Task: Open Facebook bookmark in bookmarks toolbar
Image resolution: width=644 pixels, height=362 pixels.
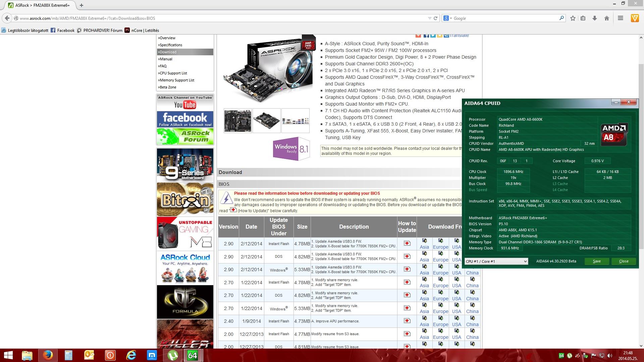Action: (63, 30)
